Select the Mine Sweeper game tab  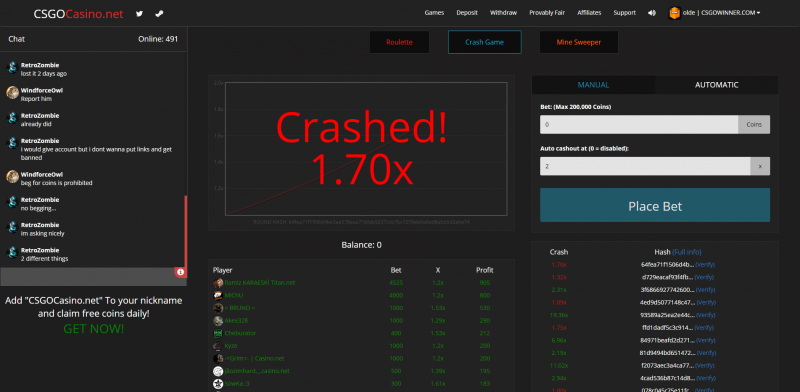(x=579, y=42)
